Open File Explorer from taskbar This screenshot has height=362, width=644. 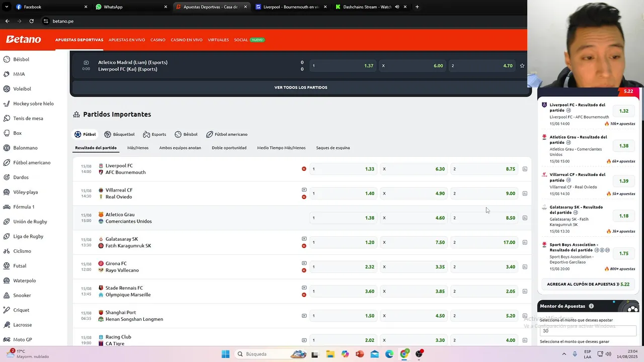coord(330,354)
